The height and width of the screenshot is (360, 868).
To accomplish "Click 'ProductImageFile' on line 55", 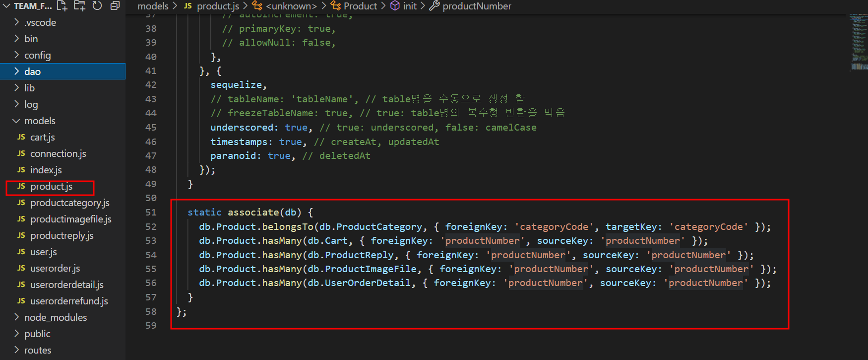I will pos(371,269).
